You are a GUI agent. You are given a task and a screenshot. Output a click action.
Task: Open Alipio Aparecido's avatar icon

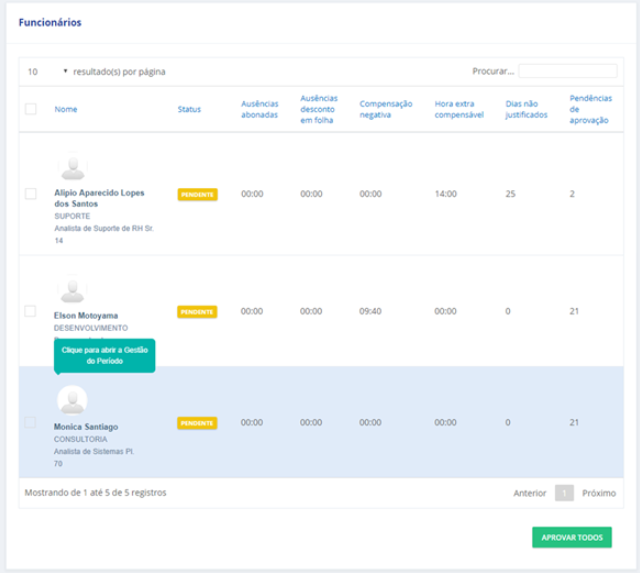[72, 167]
